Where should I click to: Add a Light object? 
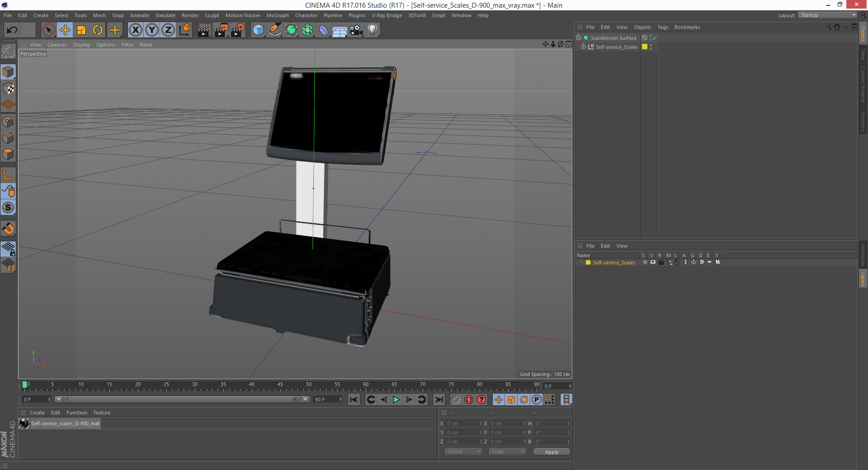(x=373, y=30)
